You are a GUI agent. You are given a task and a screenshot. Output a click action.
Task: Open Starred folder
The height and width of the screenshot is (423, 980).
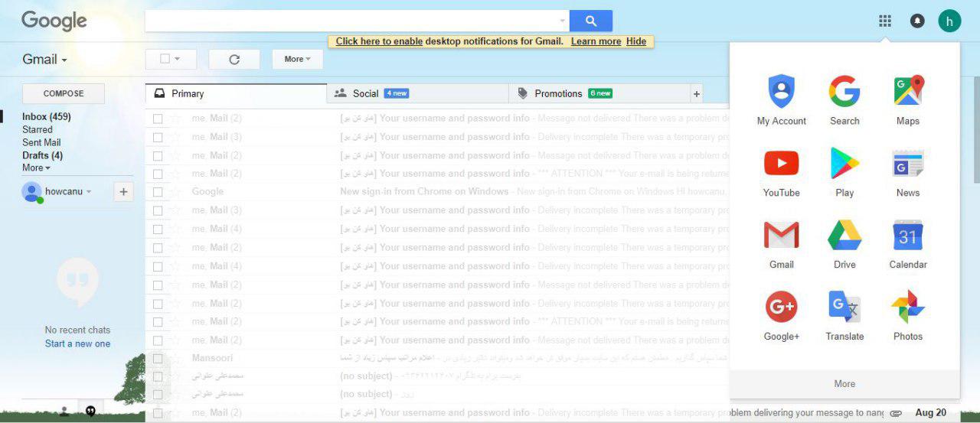[38, 130]
